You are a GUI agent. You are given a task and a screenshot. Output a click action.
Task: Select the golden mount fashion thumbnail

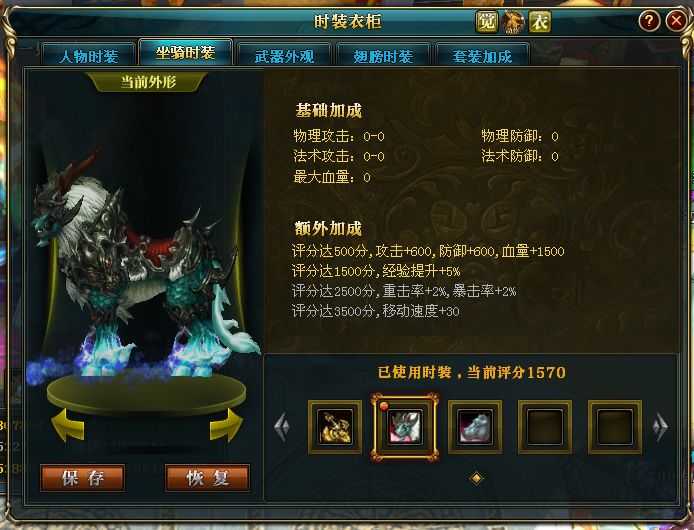[335, 427]
